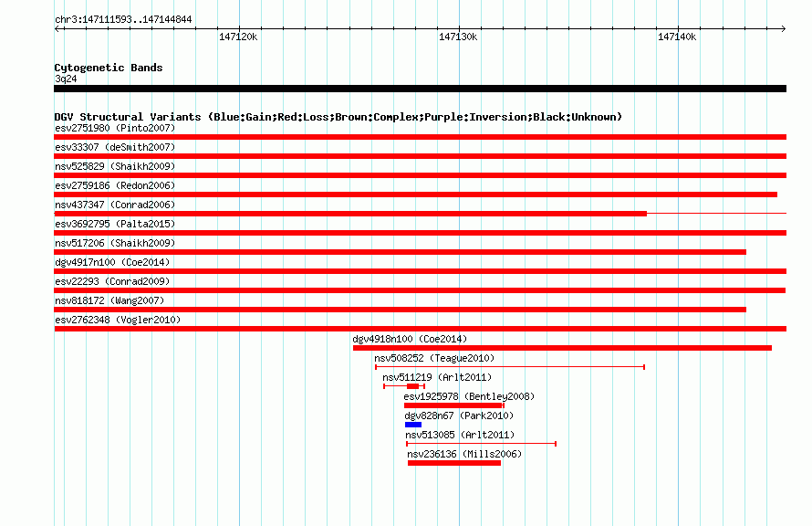Click esv22293 (Conrad2009) label
The image size is (812, 526).
coord(112,281)
